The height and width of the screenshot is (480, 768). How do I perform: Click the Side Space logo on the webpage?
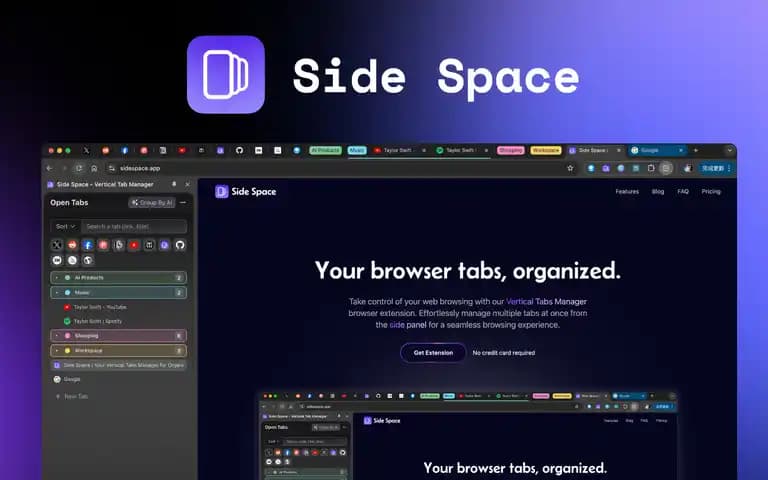click(245, 192)
